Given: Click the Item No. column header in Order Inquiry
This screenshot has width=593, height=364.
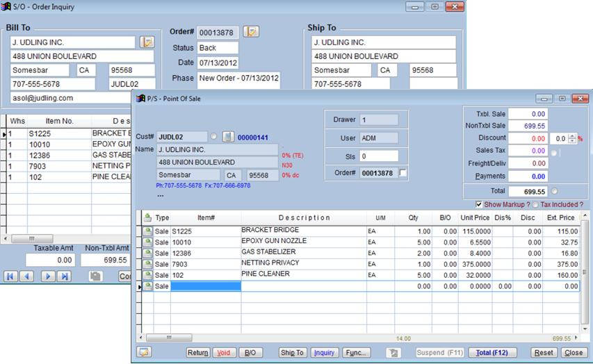Looking at the screenshot, I should coord(58,121).
